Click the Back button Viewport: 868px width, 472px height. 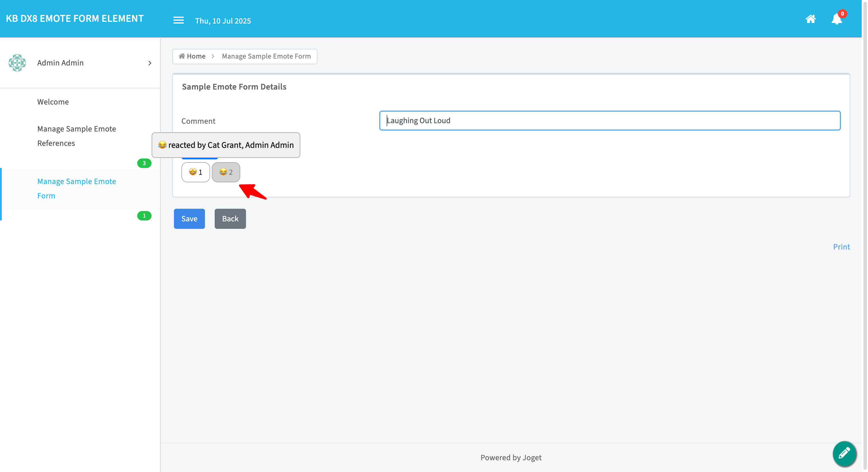(230, 218)
